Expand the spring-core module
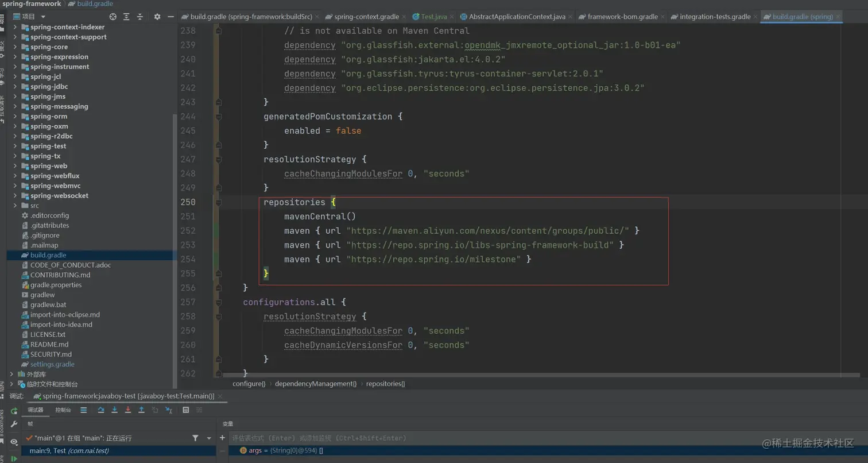The height and width of the screenshot is (463, 868). point(15,47)
